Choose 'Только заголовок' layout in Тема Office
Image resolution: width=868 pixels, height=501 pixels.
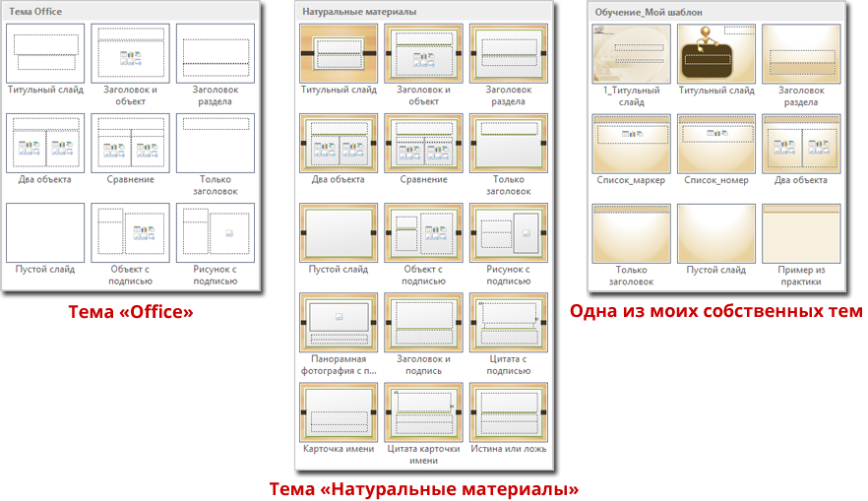coord(216,144)
